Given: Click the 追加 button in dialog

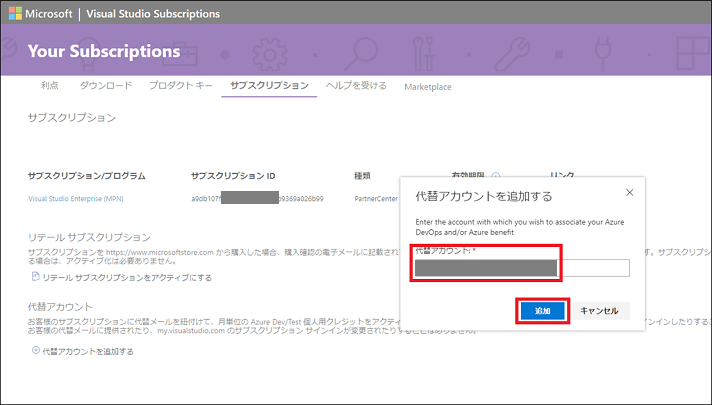Looking at the screenshot, I should (x=543, y=311).
